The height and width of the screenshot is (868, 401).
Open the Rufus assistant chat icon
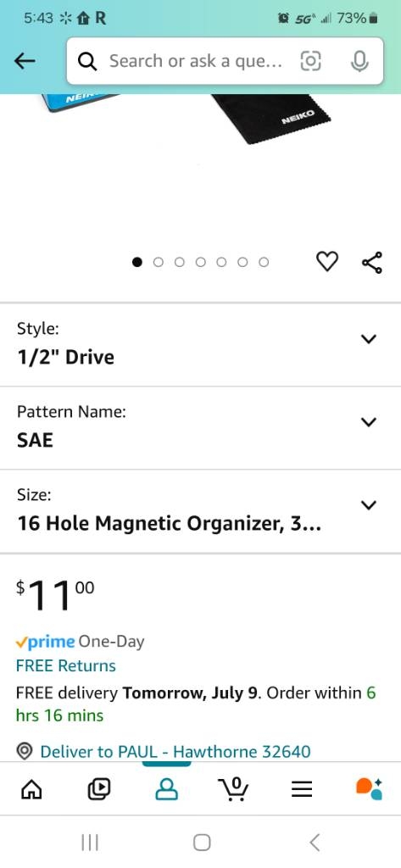370,788
